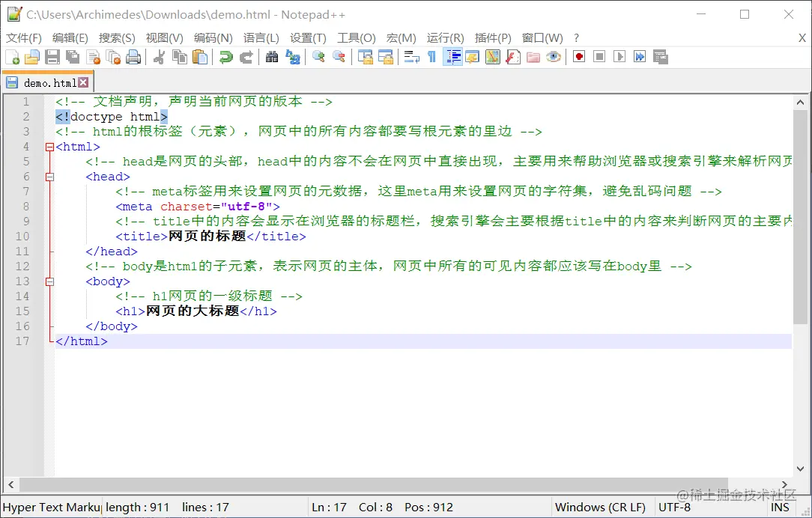Image resolution: width=812 pixels, height=518 pixels.
Task: Collapse the html element fold marker
Action: coord(49,147)
